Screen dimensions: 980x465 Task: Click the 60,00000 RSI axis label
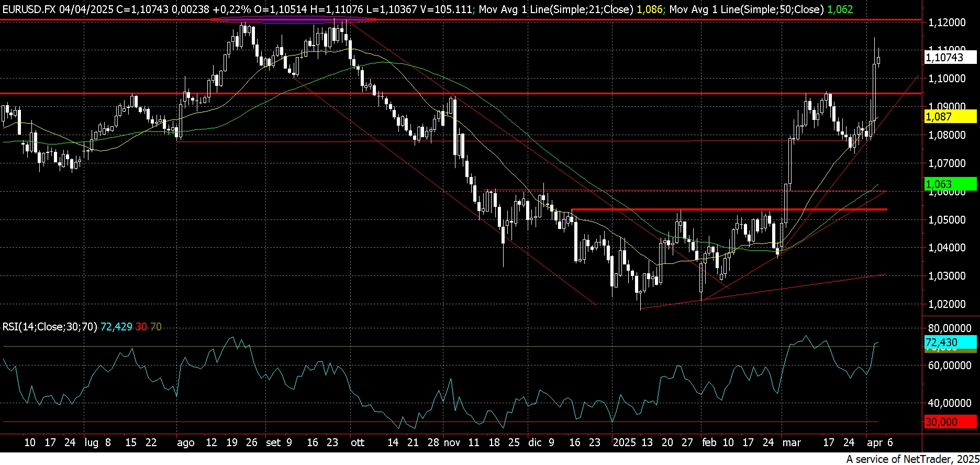click(x=950, y=366)
